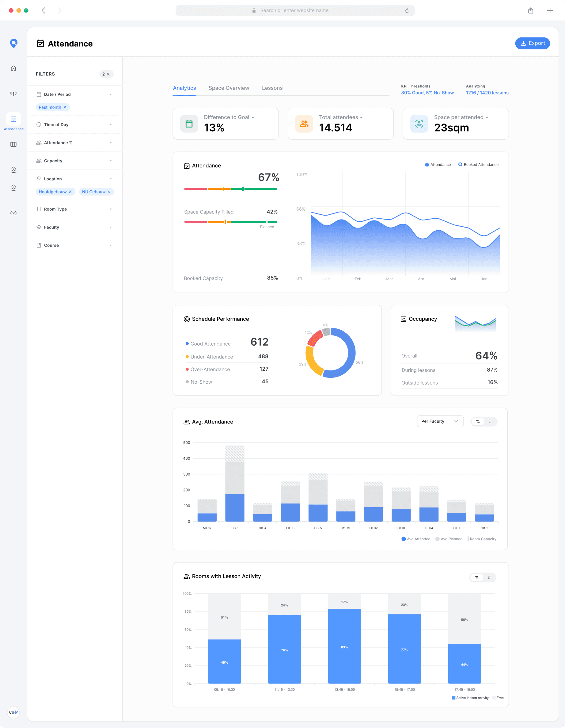The image size is (565, 728).
Task: Click the VU logo at sidebar bottom
Action: (13, 713)
